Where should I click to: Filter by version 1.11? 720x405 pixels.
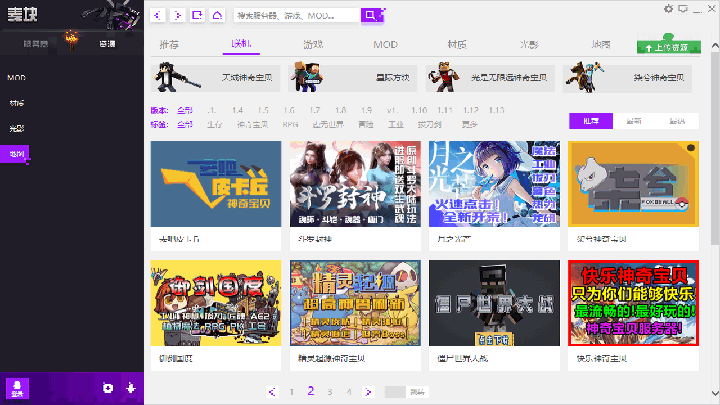tap(444, 110)
